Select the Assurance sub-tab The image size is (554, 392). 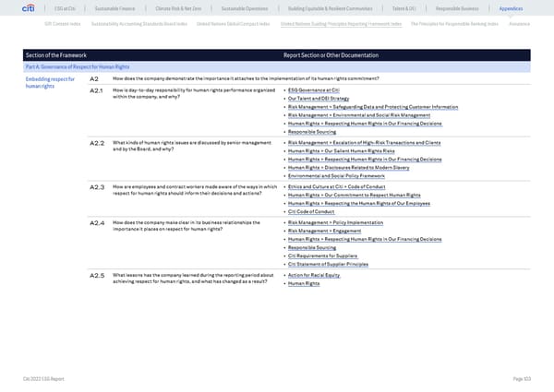[524, 22]
